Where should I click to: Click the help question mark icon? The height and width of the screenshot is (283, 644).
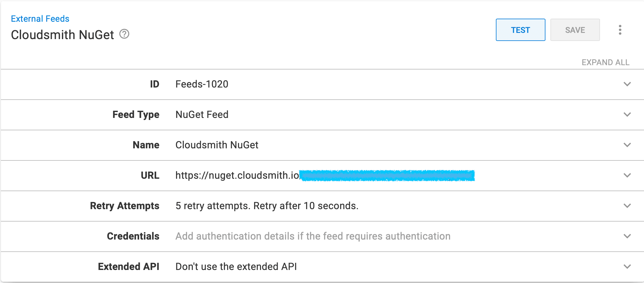coord(124,34)
